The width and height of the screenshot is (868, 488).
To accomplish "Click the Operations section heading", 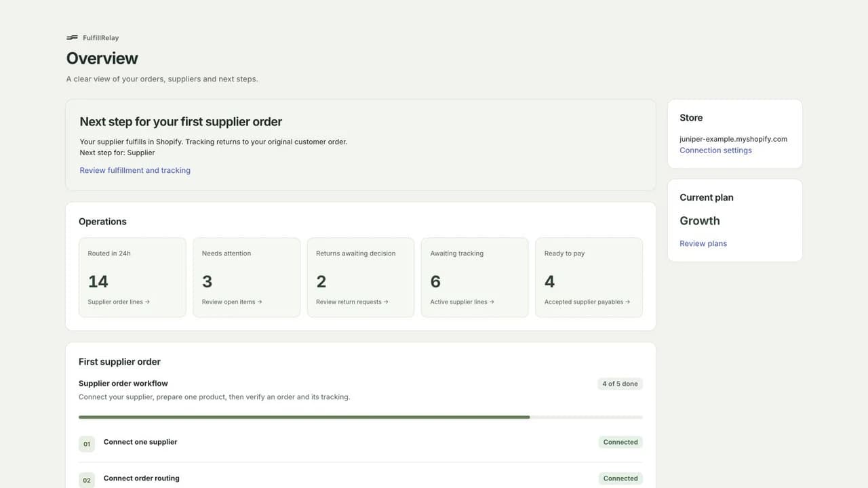I will [x=102, y=222].
